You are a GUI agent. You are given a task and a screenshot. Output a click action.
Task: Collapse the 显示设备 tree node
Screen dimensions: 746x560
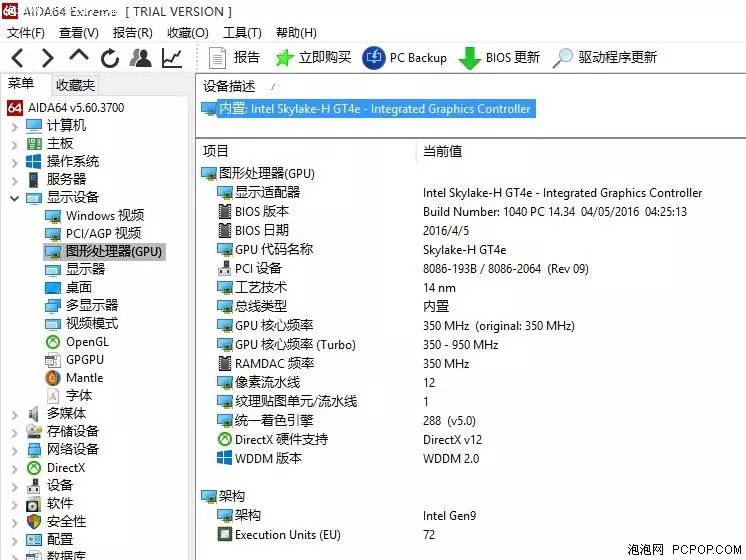(x=15, y=198)
